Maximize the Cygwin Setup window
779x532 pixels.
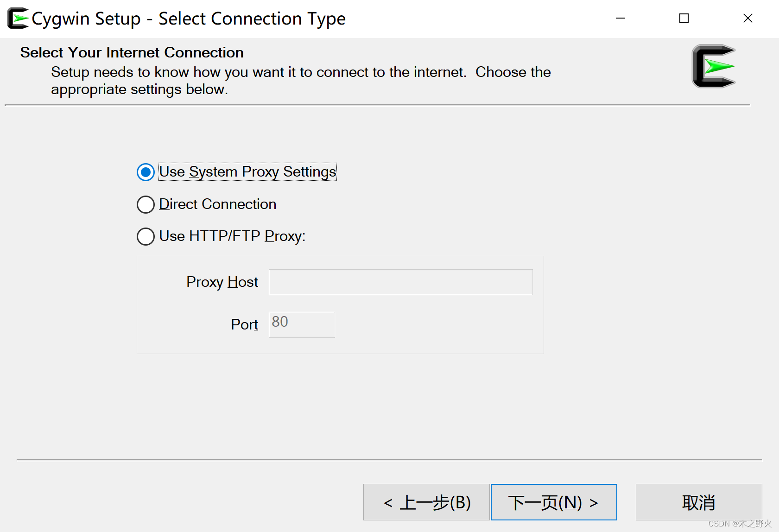point(684,19)
